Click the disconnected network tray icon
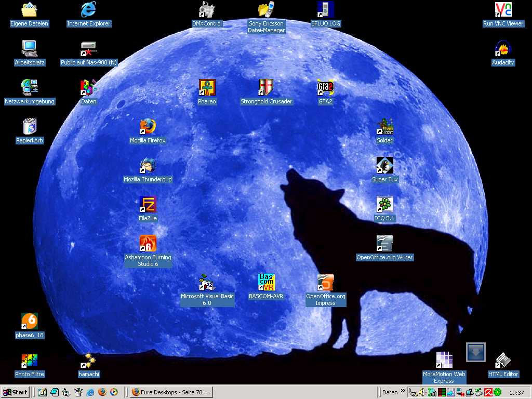The height and width of the screenshot is (399, 532). coord(460,393)
